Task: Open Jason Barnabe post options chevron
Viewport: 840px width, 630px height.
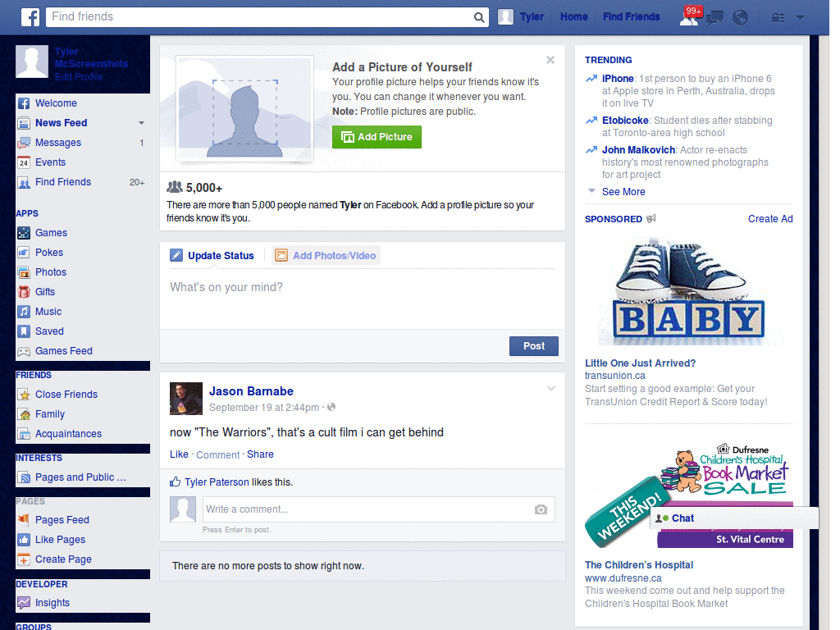Action: pyautogui.click(x=551, y=388)
